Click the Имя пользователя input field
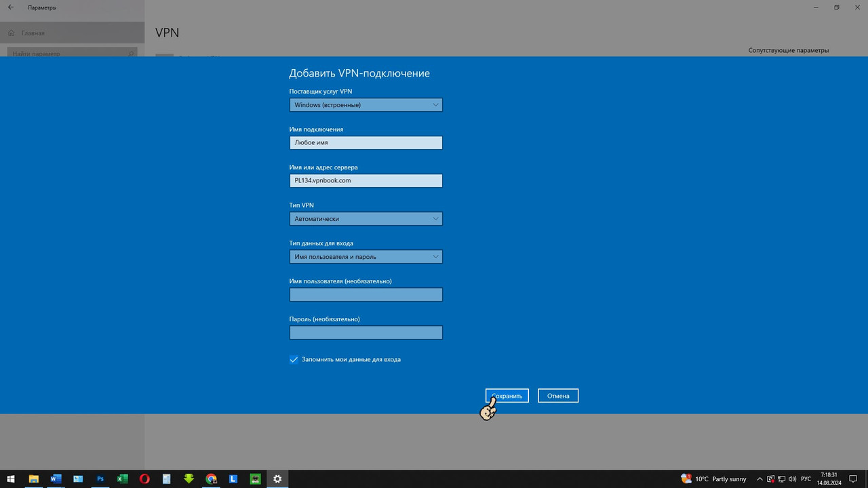The width and height of the screenshot is (868, 488). (x=366, y=294)
